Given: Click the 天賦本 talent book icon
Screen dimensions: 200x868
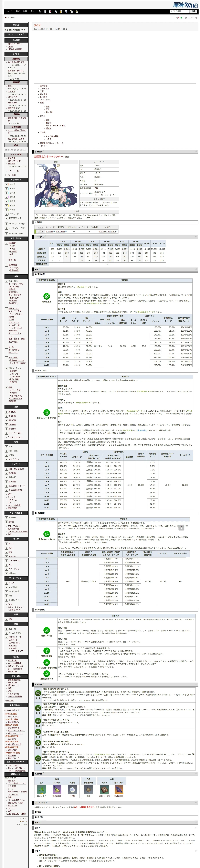Looking at the screenshot, I should coord(104,789).
